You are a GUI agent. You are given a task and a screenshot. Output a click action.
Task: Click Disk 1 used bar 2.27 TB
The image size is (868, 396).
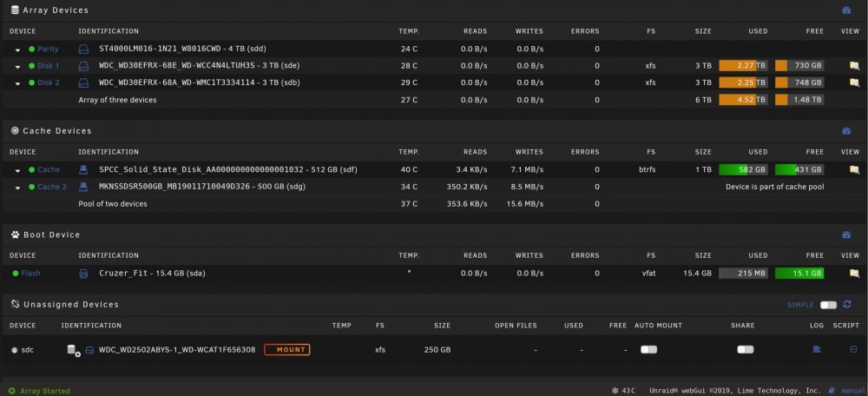coord(743,66)
